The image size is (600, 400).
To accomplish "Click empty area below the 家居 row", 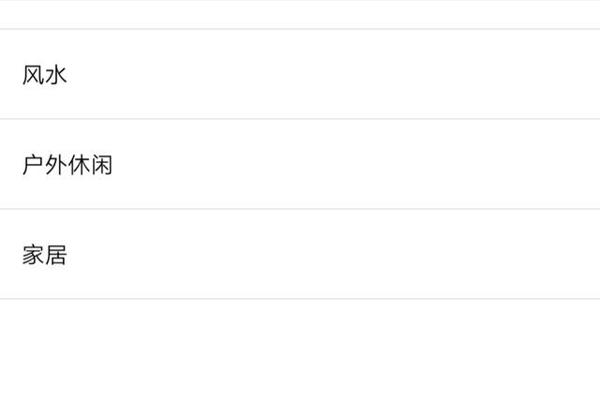I will pyautogui.click(x=300, y=349).
